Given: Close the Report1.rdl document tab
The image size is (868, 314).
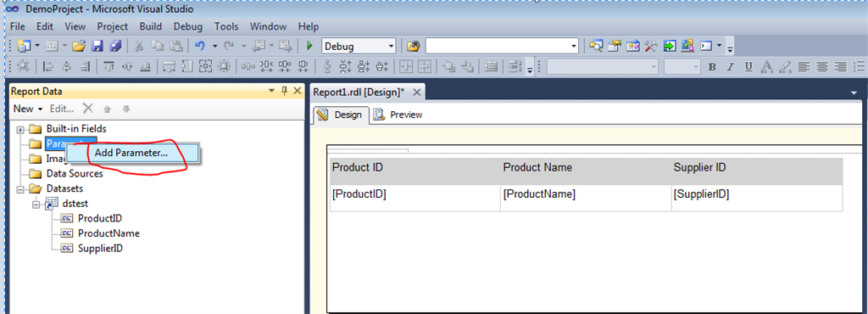Looking at the screenshot, I should pos(417,92).
